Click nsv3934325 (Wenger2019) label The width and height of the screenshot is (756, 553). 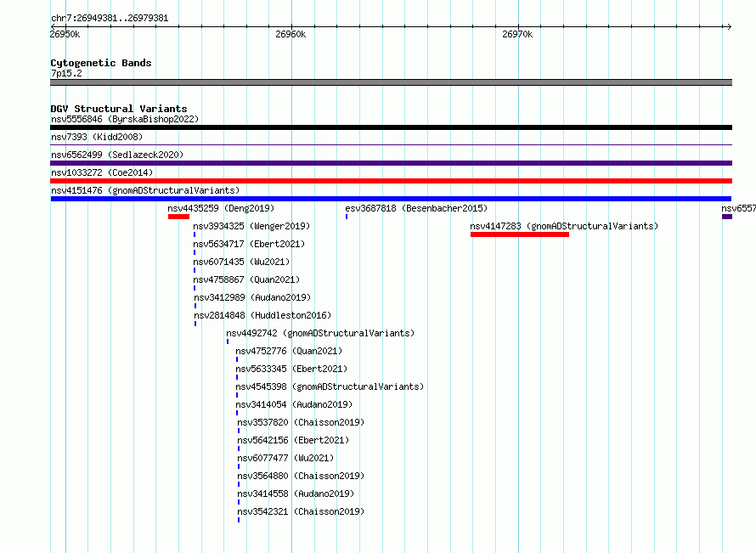click(x=251, y=226)
